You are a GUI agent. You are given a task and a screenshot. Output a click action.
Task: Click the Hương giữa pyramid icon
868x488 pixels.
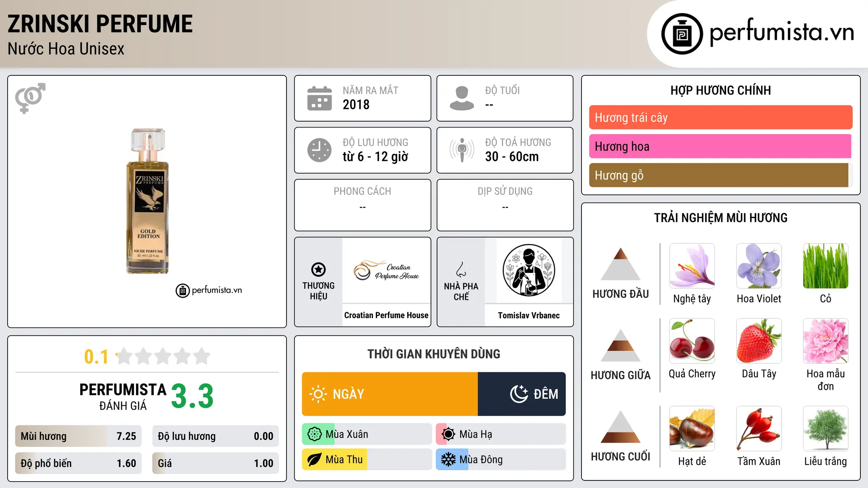pyautogui.click(x=620, y=345)
